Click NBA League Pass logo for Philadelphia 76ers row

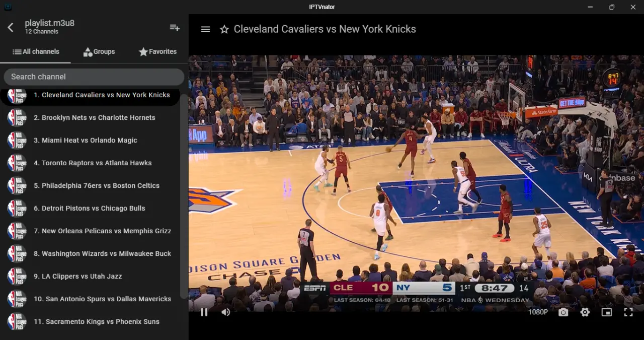pyautogui.click(x=17, y=185)
